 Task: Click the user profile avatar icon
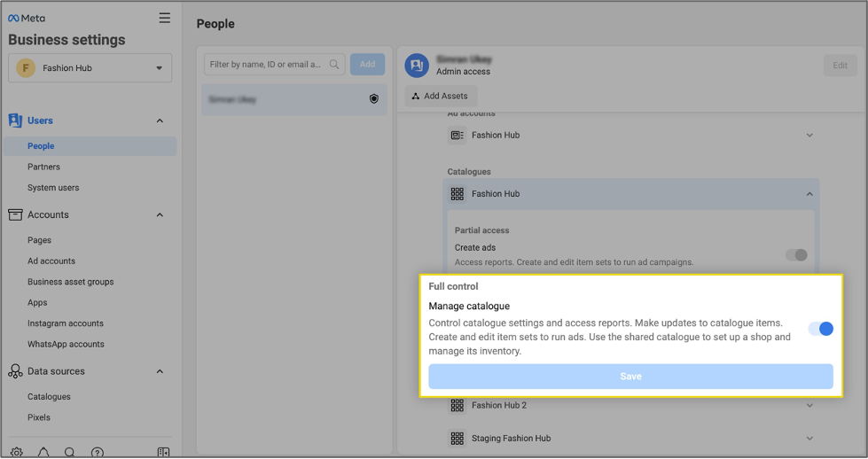(417, 66)
